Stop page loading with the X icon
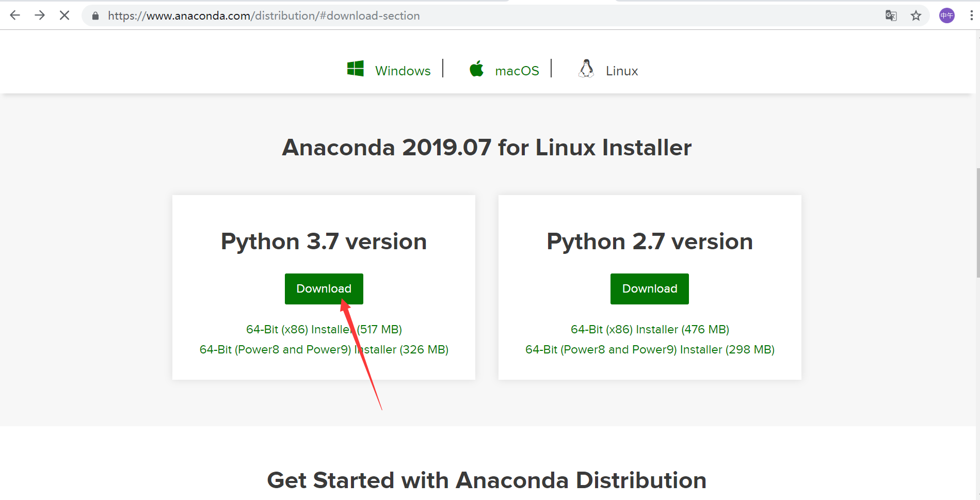Screen dimensions: 980x500 (x=64, y=15)
